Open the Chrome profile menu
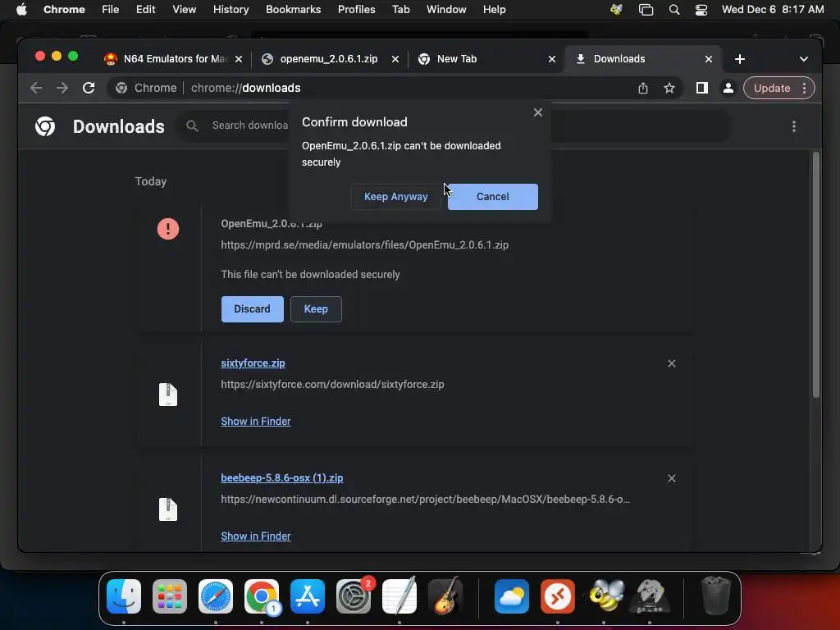The width and height of the screenshot is (840, 630). [728, 88]
